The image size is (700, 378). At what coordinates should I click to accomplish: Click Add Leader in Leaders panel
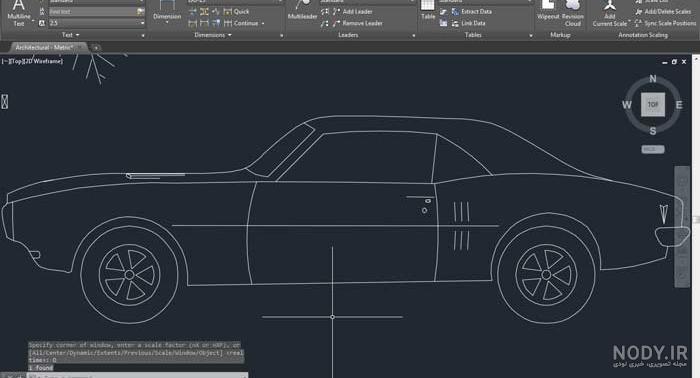[353, 12]
